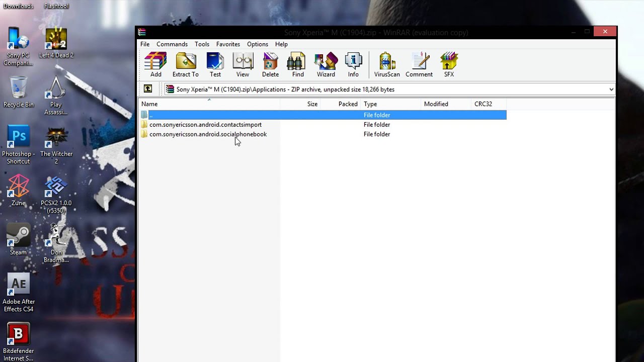This screenshot has width=644, height=362.
Task: Open the Help menu
Action: point(281,44)
